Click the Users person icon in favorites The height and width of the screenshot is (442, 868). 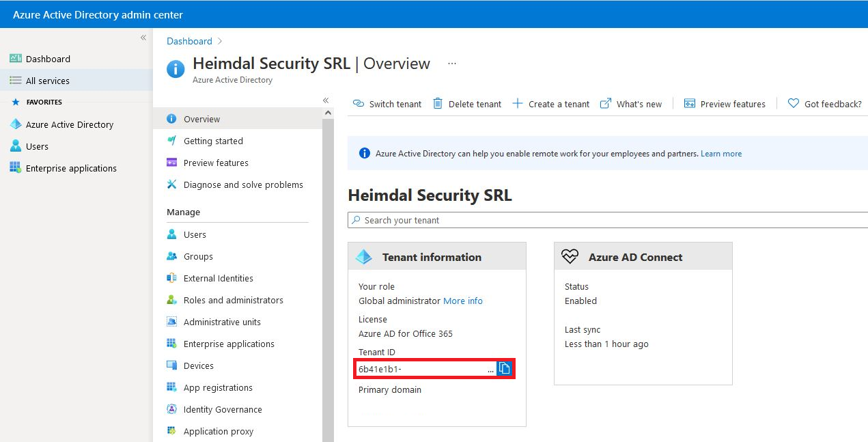pyautogui.click(x=15, y=146)
